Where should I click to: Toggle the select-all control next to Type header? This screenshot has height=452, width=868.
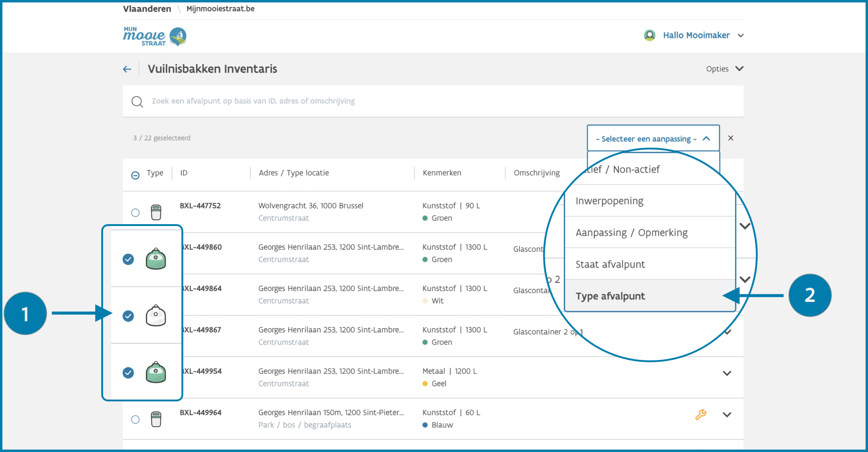click(x=135, y=175)
